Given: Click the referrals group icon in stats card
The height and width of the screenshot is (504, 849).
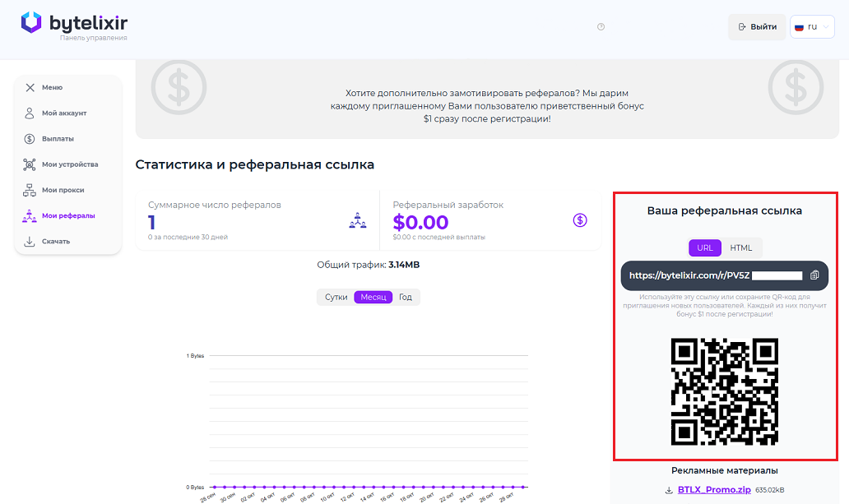Looking at the screenshot, I should (357, 220).
